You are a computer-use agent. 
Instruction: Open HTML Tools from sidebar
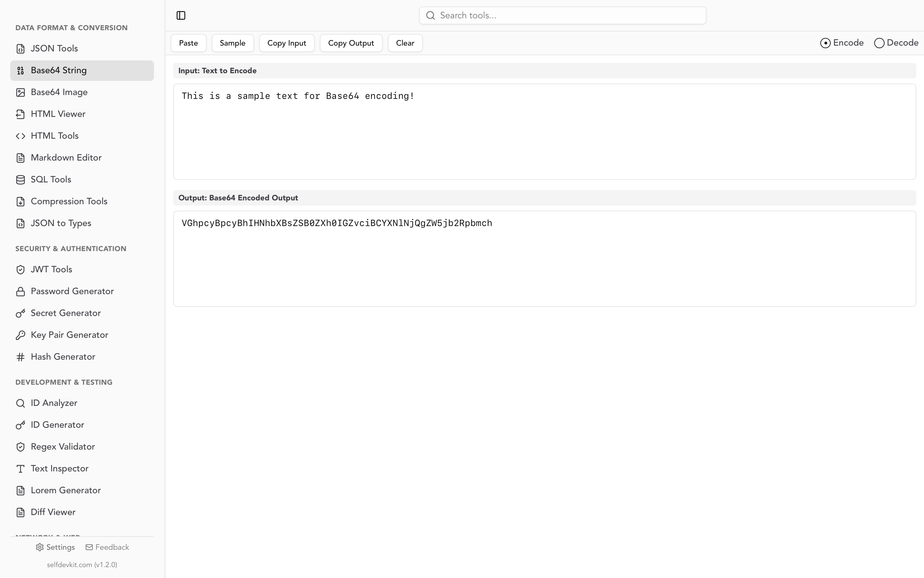[x=82, y=136]
